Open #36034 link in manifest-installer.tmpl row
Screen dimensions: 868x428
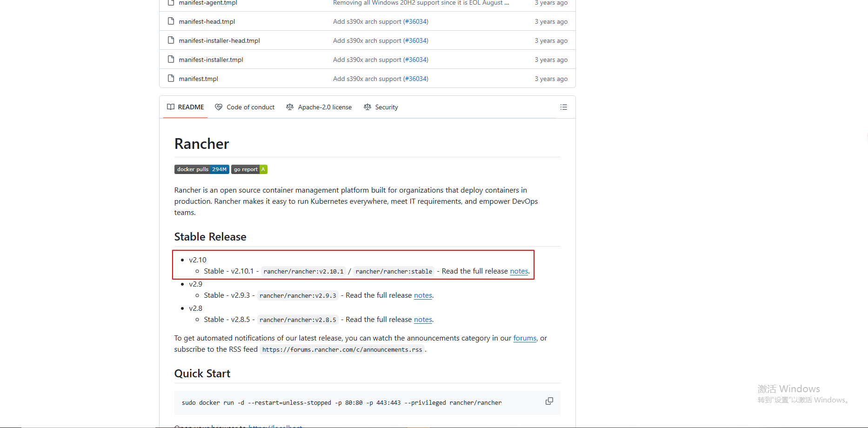click(416, 60)
